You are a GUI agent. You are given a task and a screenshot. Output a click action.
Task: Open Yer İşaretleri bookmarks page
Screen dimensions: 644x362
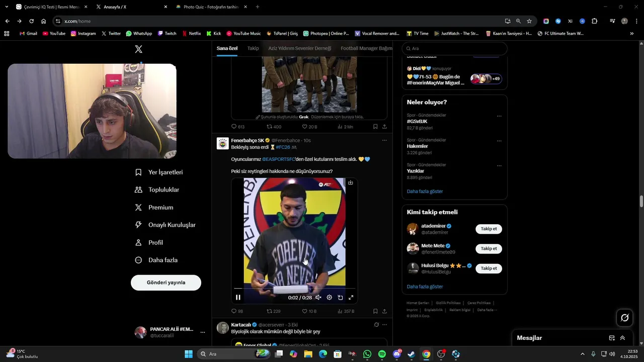click(x=159, y=172)
